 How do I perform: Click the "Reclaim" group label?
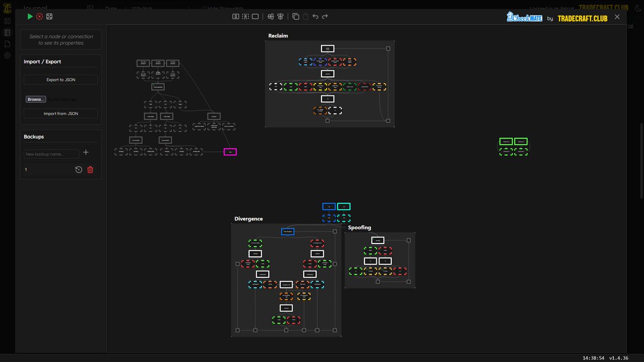278,36
